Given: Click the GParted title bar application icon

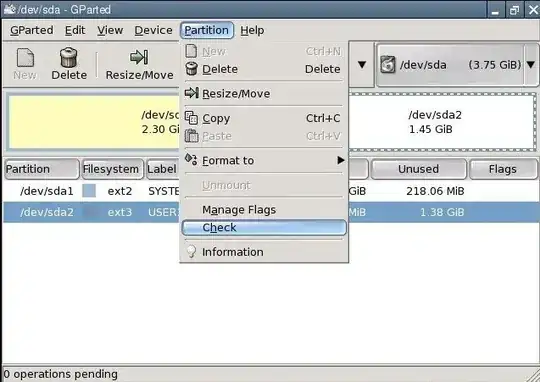Looking at the screenshot, I should [x=10, y=9].
